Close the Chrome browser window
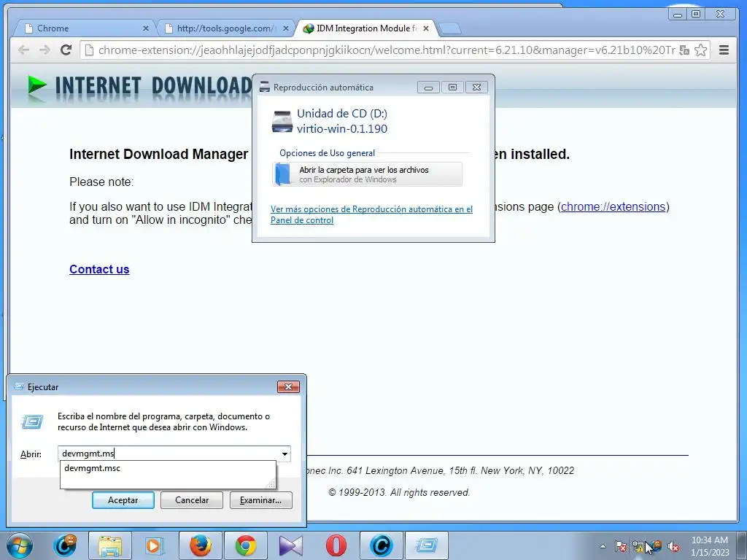 click(720, 15)
